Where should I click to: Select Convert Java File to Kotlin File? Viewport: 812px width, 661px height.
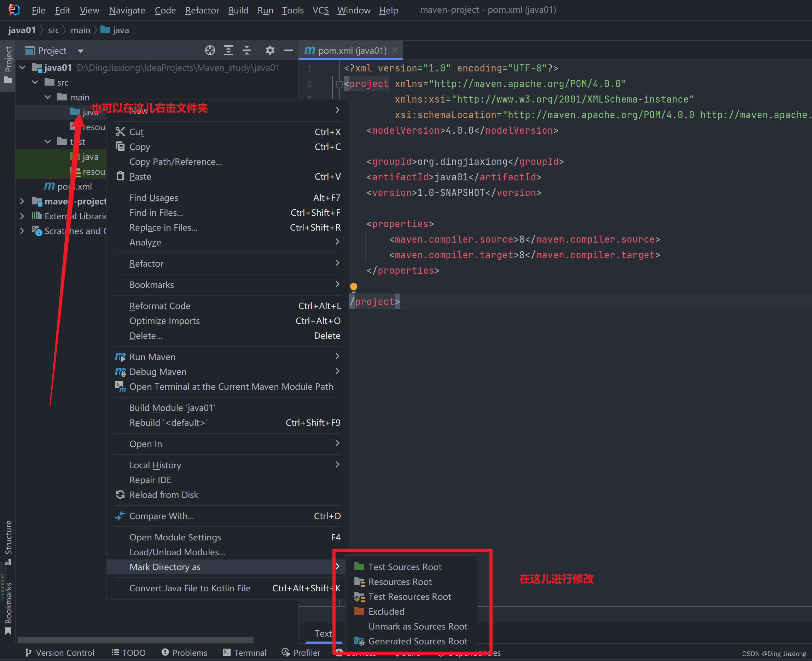pos(227,588)
